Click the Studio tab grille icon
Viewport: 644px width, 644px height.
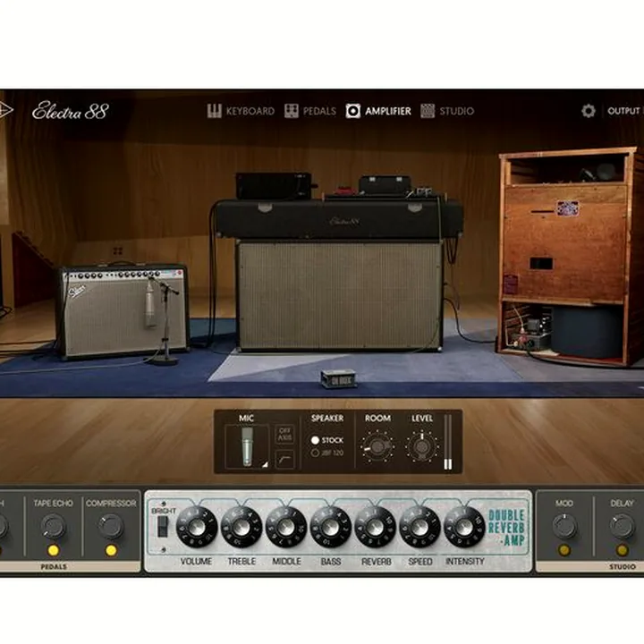[428, 111]
